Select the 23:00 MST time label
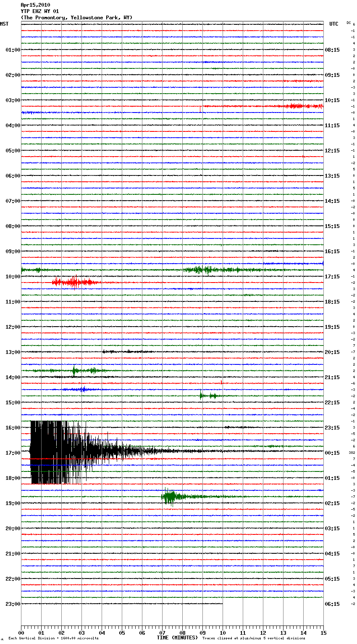 click(x=13, y=604)
